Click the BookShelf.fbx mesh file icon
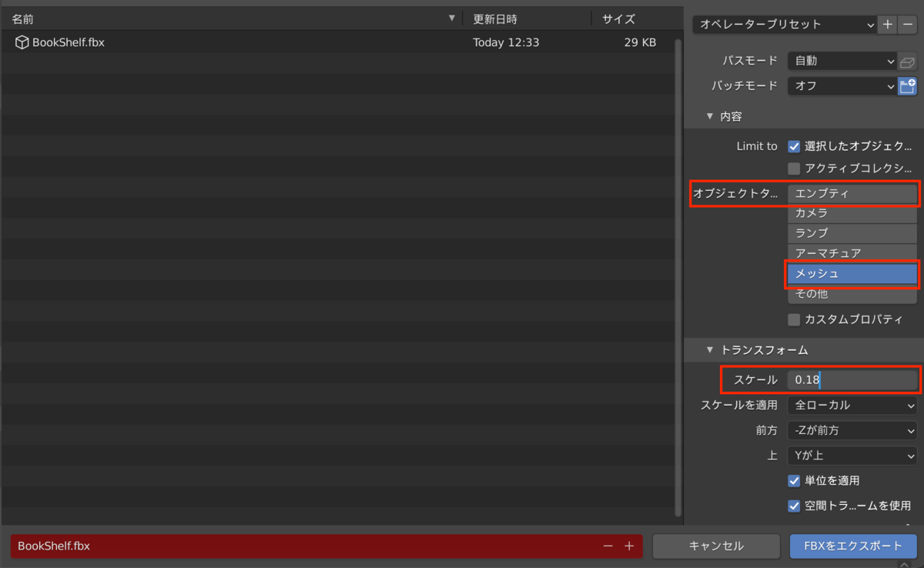924x568 pixels. pyautogui.click(x=22, y=43)
